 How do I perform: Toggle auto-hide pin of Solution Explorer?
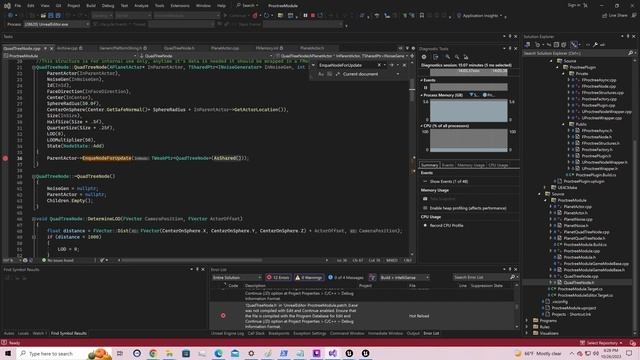tap(628, 36)
